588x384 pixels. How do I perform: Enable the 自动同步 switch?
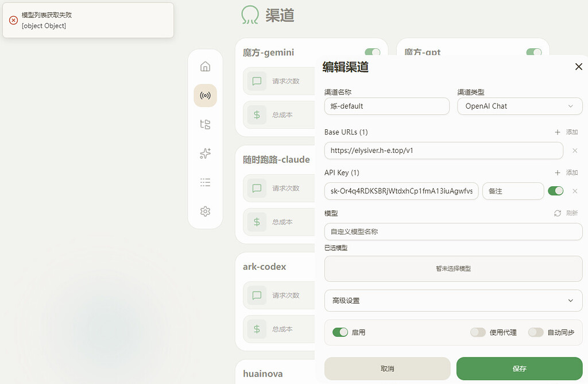pos(536,332)
